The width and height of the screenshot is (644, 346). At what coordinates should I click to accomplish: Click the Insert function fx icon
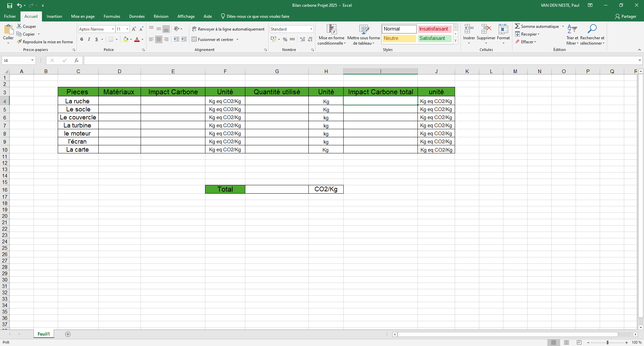pos(77,60)
